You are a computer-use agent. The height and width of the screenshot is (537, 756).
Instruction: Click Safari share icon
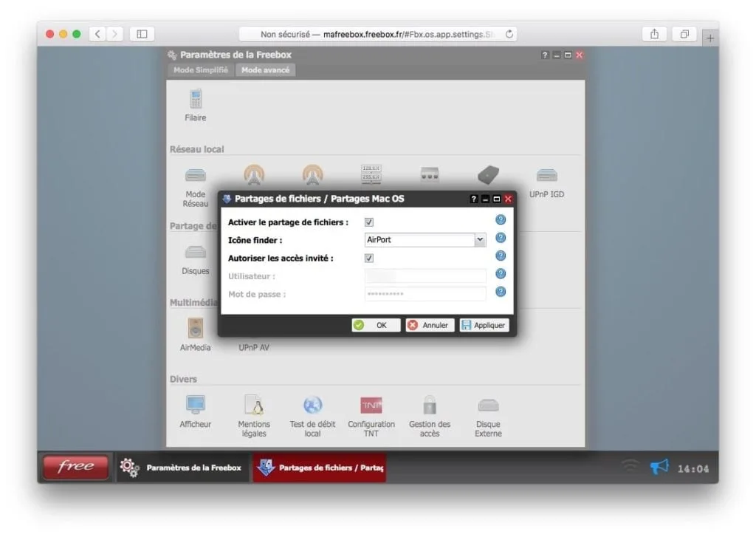654,34
